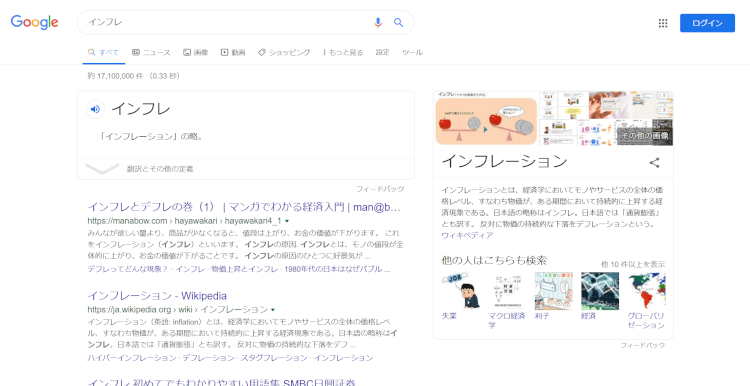Open 1980年代の日本はなぜバブル sitelink
The width and height of the screenshot is (750, 386).
pos(337,269)
